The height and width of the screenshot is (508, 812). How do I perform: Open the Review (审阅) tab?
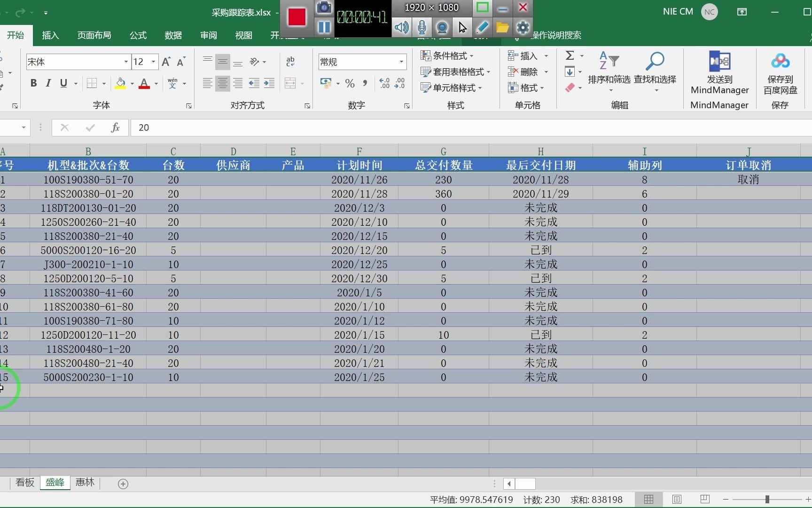tap(209, 35)
